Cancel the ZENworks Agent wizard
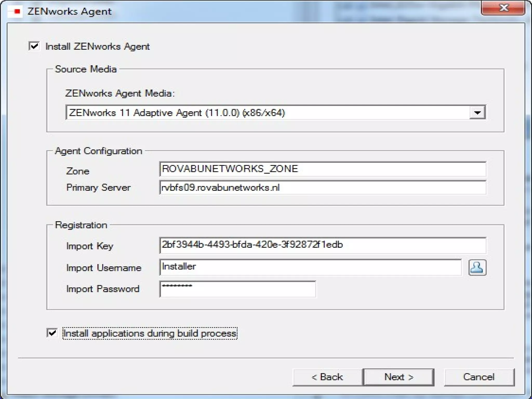The width and height of the screenshot is (532, 399). point(479,377)
